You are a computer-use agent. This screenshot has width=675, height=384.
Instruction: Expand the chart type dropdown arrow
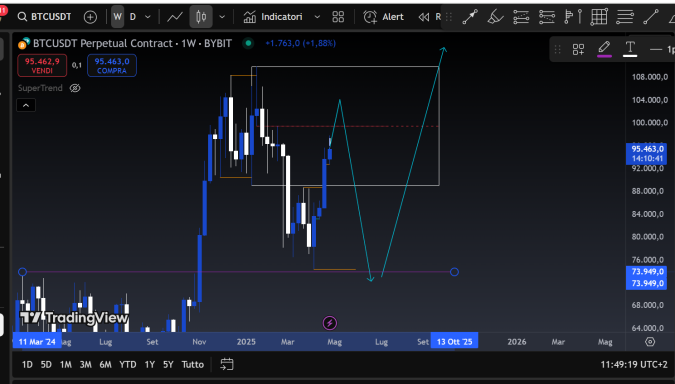[222, 17]
